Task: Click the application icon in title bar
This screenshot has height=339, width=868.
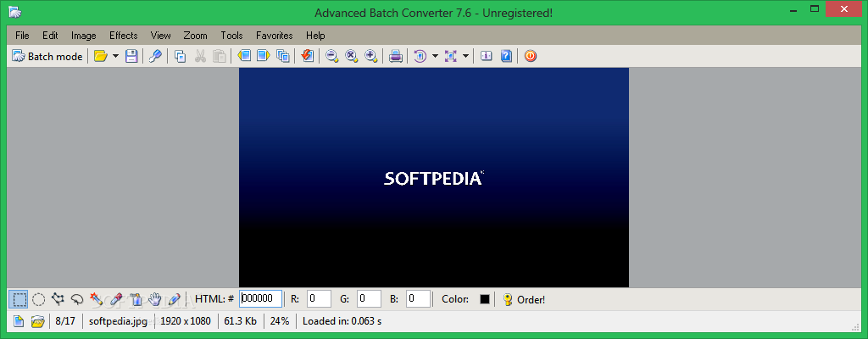Action: [x=15, y=12]
